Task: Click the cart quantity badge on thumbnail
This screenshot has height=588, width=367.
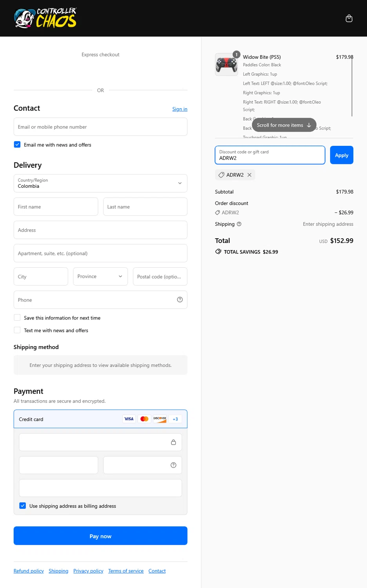Action: coord(236,54)
